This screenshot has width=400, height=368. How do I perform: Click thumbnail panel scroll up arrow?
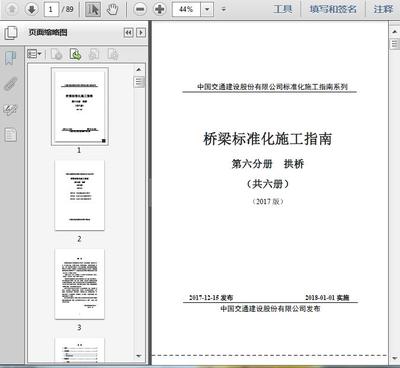click(x=139, y=69)
